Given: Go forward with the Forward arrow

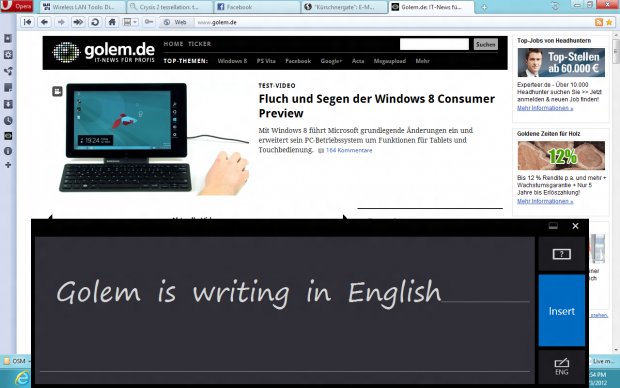Looking at the screenshot, I should pyautogui.click(x=61, y=22).
